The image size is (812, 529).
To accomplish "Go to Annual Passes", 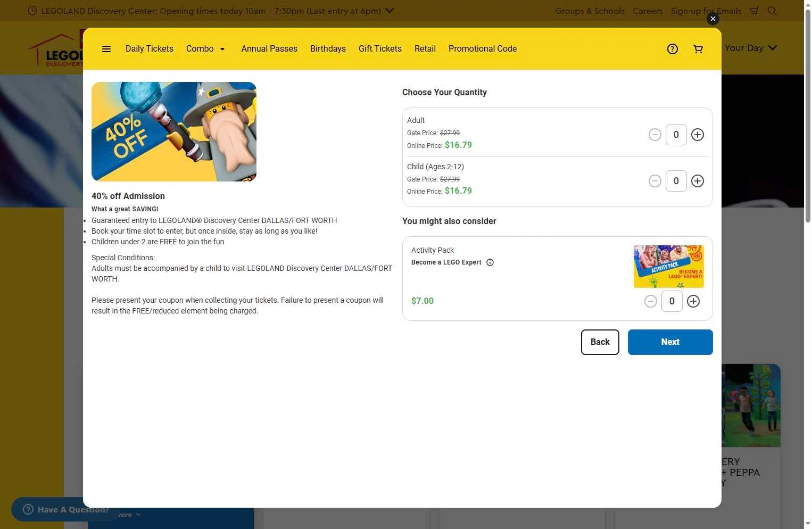I will point(269,49).
